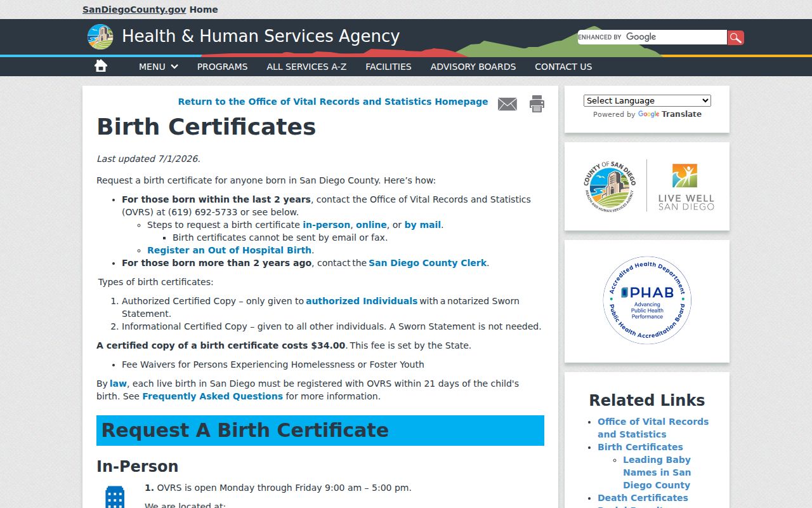Return to Office of Vital Records homepage link
The width and height of the screenshot is (812, 508).
[333, 102]
